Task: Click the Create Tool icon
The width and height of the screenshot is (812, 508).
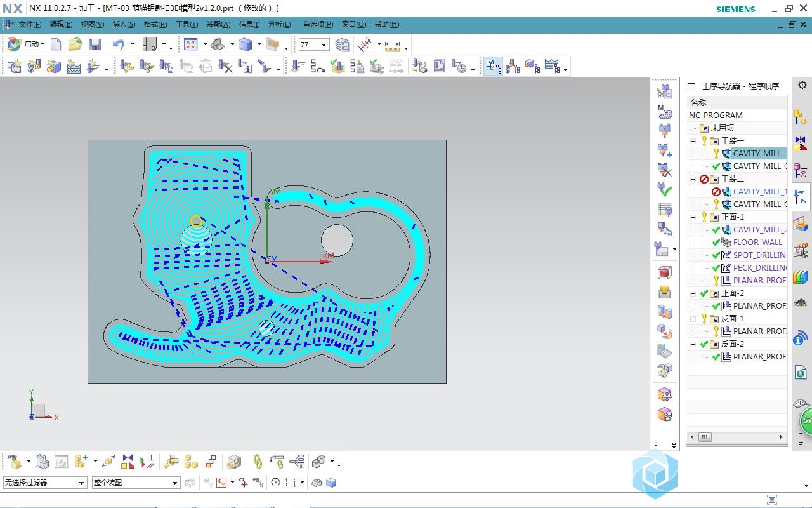Action: tap(34, 66)
